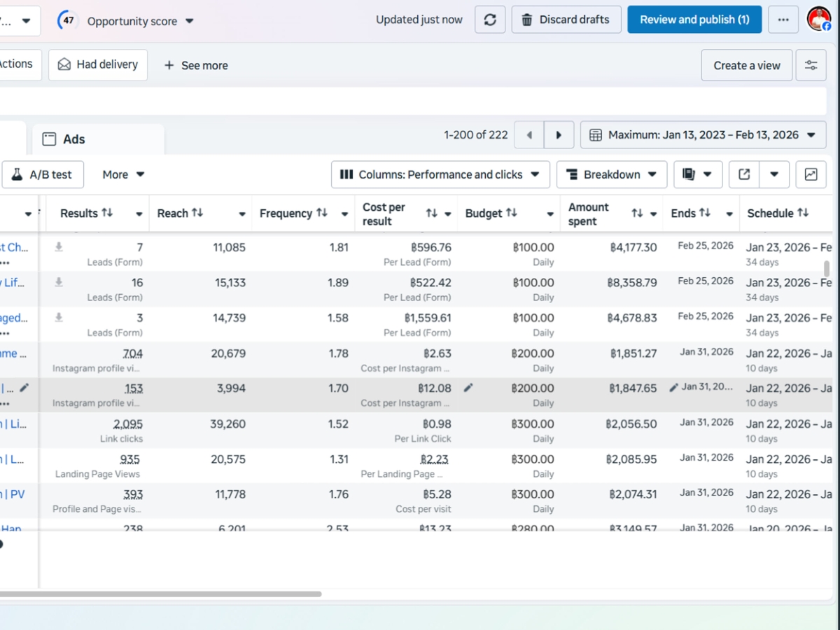840x630 pixels.
Task: Go to next page with the right arrow icon
Action: pyautogui.click(x=558, y=134)
